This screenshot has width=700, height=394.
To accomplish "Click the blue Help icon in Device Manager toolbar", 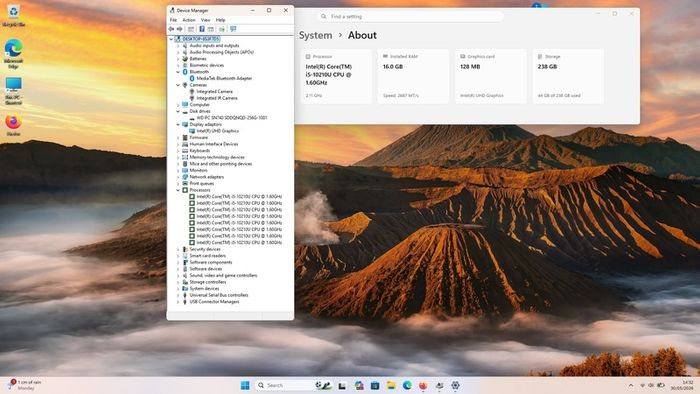I will coord(202,29).
